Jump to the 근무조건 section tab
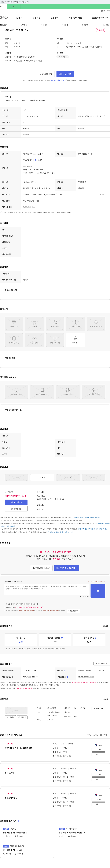Screen dimensions: 110x868 24,25
